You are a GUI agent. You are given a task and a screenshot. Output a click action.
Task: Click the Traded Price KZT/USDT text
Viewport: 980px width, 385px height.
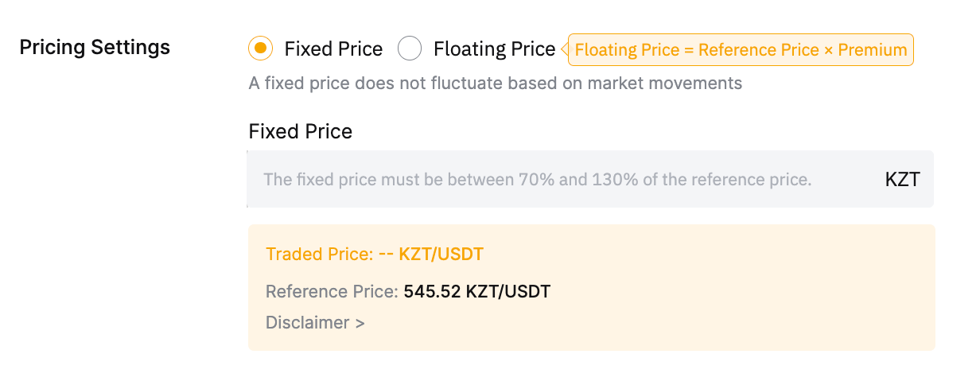[441, 255]
